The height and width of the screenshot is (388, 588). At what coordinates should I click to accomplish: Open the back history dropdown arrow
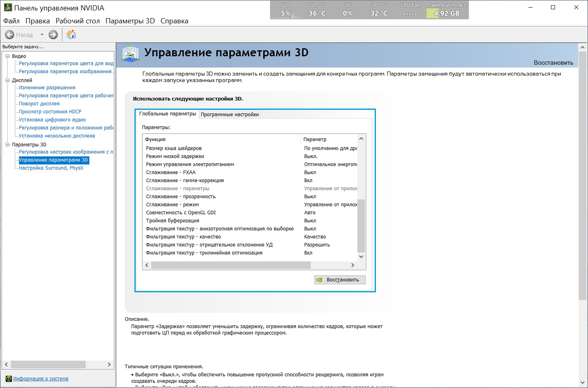coord(42,35)
